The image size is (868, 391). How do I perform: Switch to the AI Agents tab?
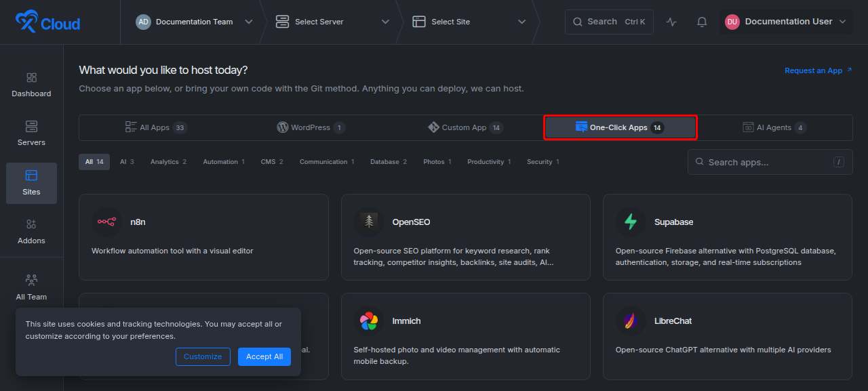click(x=774, y=127)
